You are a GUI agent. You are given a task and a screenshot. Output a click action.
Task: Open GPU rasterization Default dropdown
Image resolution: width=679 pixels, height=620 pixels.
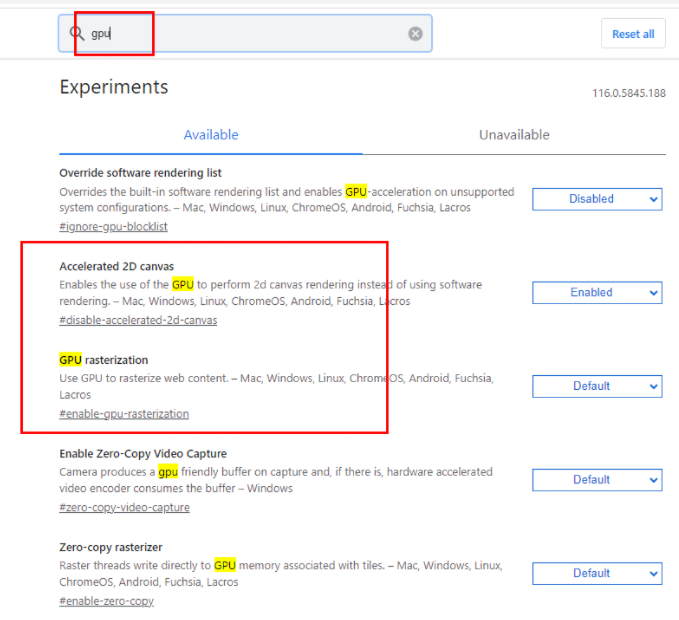[597, 386]
